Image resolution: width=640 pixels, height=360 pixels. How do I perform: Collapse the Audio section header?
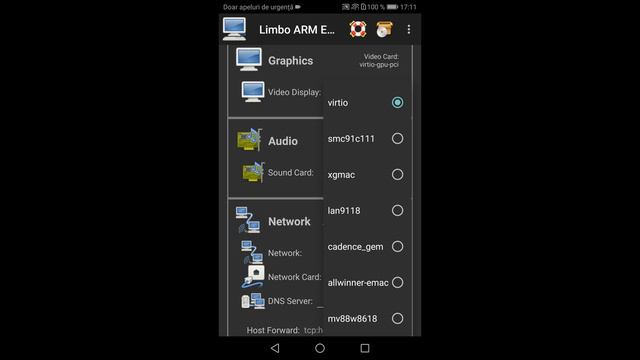click(x=283, y=141)
